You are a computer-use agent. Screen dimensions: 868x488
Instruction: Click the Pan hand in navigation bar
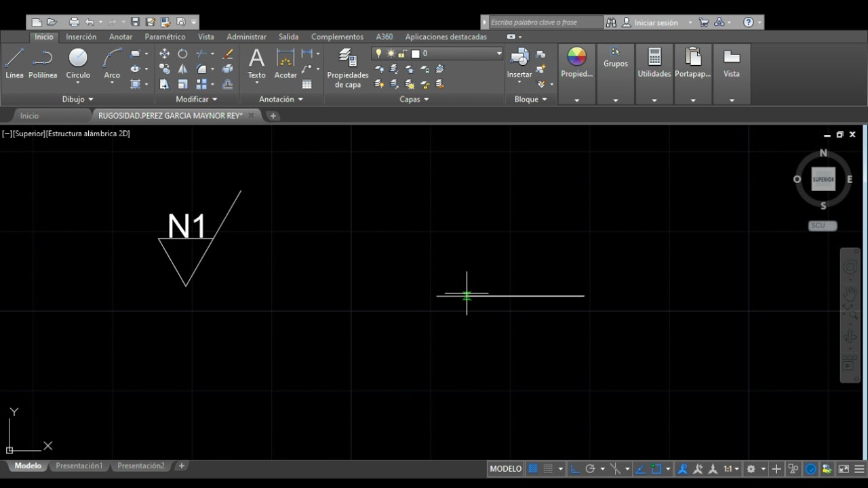[850, 294]
